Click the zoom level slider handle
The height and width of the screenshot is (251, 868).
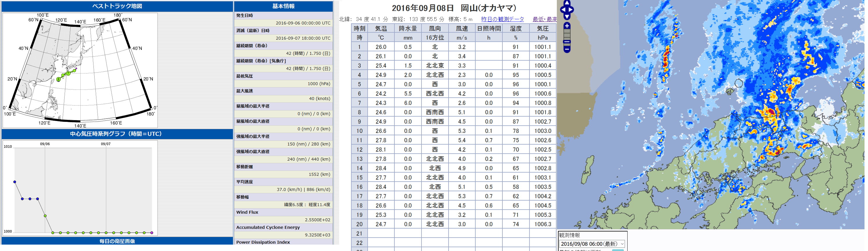pos(567,42)
